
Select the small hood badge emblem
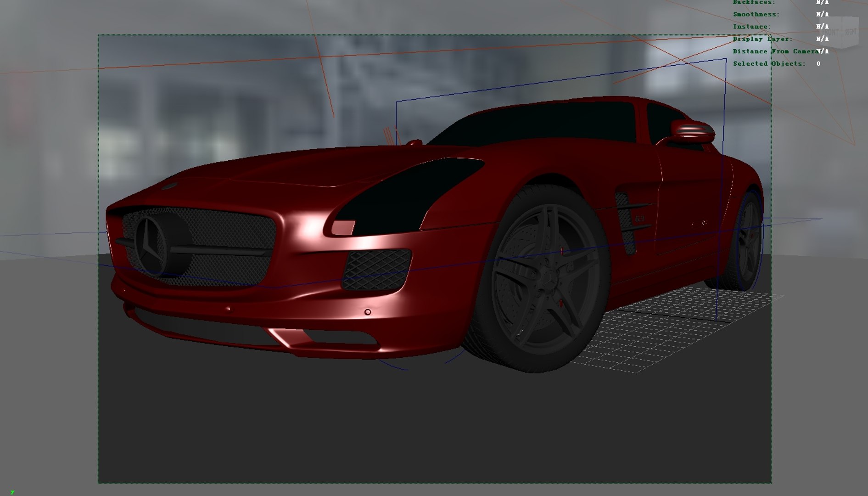coord(170,186)
